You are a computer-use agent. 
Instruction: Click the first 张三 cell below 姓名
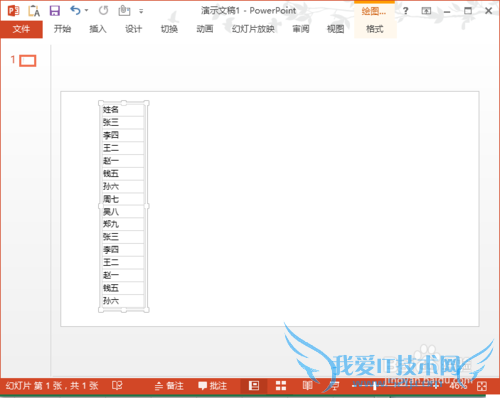tap(123, 122)
